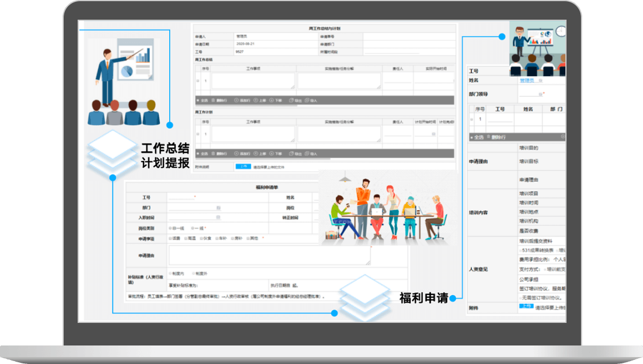This screenshot has height=364, width=643.
Task: Open calendar icon in planned start time cell
Action: click(432, 134)
